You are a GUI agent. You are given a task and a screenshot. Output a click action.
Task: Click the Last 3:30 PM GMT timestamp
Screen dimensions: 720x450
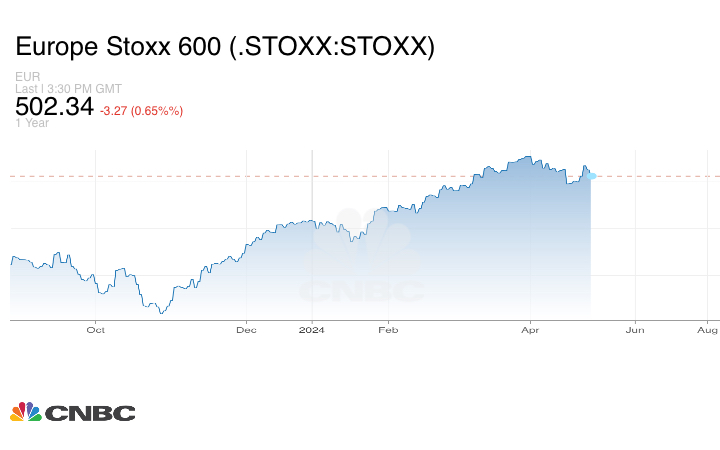tap(68, 89)
